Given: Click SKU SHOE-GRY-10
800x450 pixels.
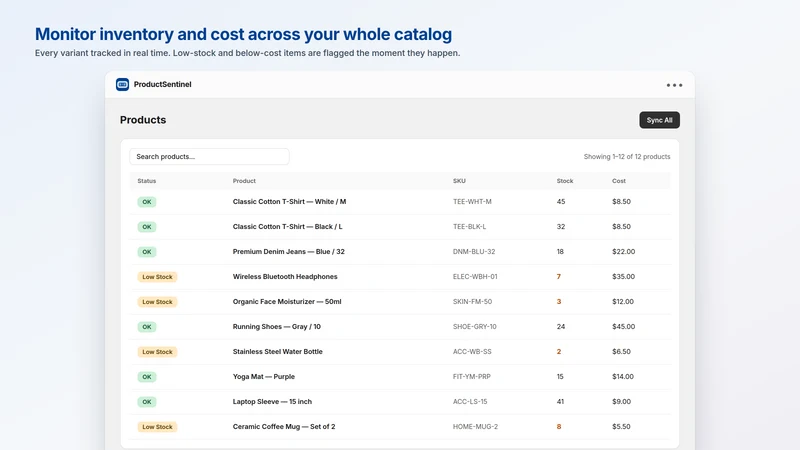Looking at the screenshot, I should tap(474, 327).
